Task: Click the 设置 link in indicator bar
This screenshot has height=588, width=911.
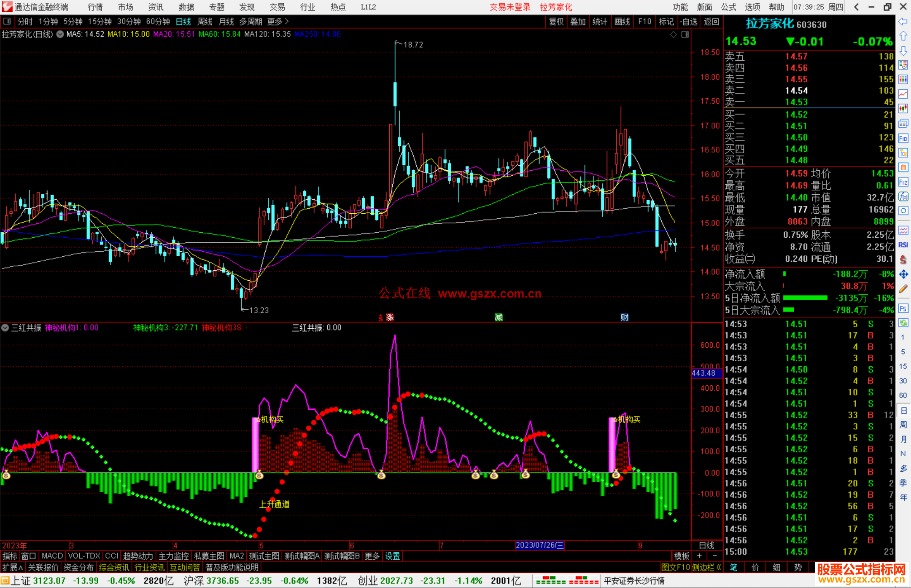Action: [392, 556]
